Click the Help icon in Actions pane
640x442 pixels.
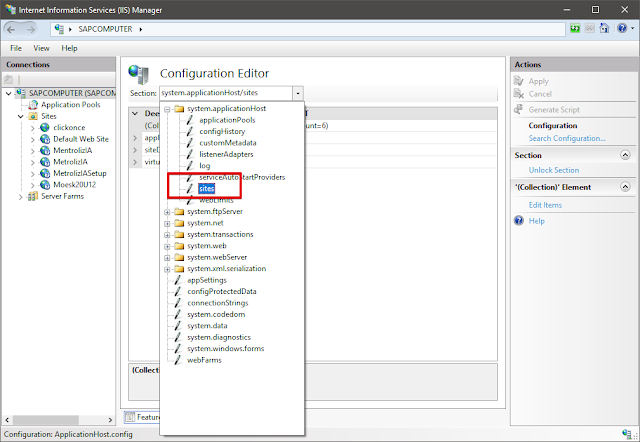click(519, 221)
